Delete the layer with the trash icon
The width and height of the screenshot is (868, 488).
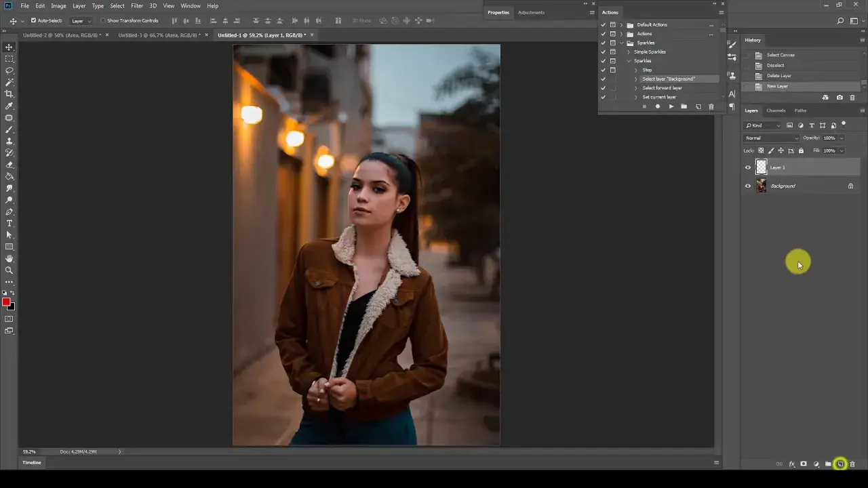852,464
